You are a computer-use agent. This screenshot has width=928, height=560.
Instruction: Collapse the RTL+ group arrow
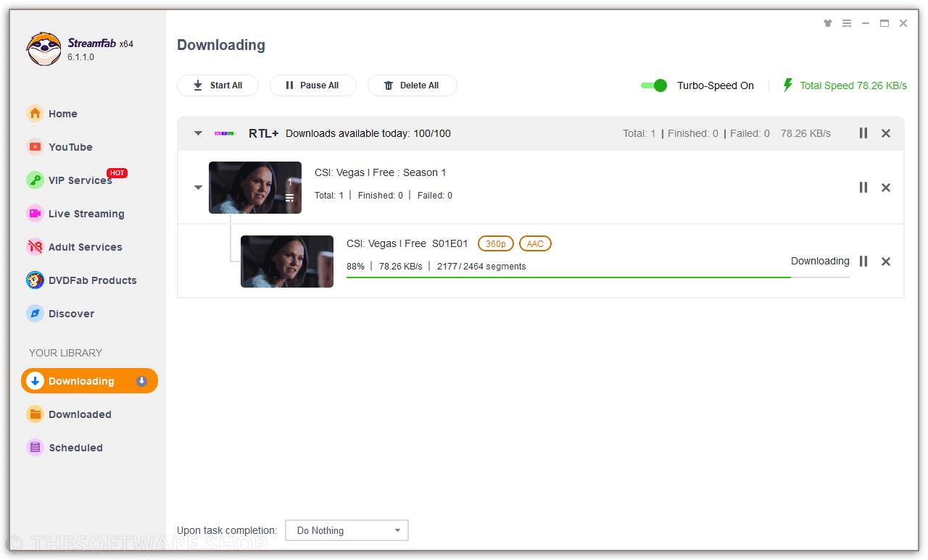click(x=198, y=133)
